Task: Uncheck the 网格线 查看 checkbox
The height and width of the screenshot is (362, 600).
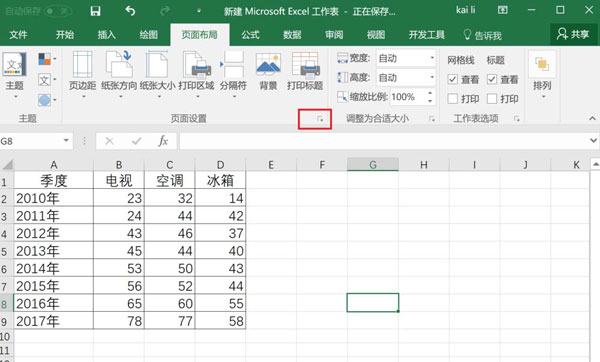Action: click(x=452, y=79)
